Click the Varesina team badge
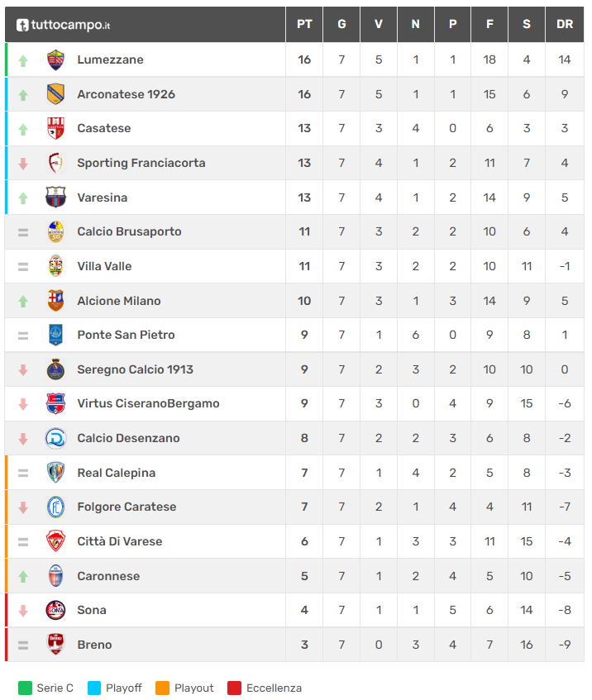Viewport: 592px width, 700px height. tap(55, 198)
